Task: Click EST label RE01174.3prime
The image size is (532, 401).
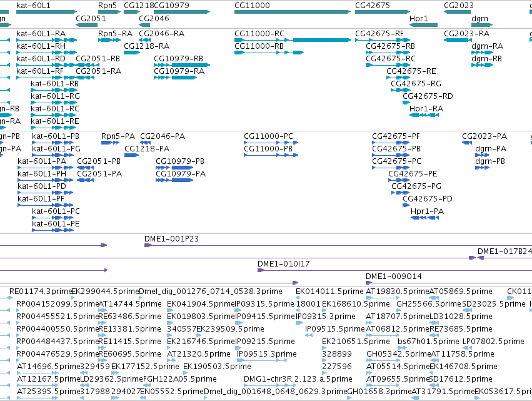Action: tap(41, 292)
